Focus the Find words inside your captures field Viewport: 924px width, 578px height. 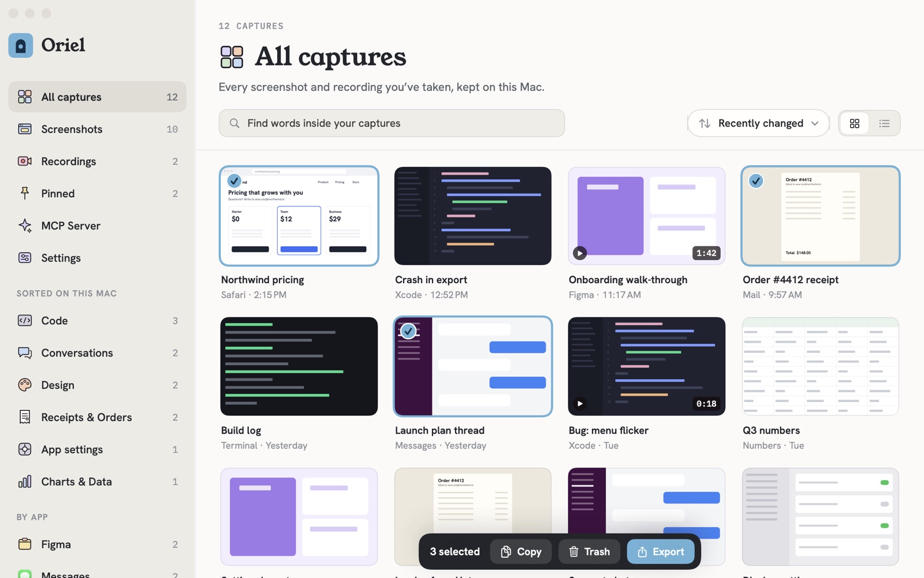[x=392, y=123]
